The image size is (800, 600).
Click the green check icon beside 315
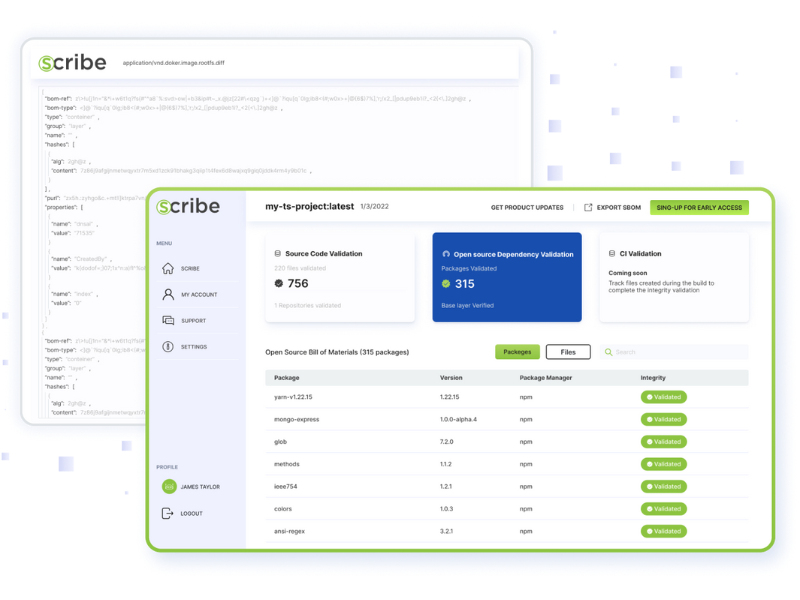(444, 283)
